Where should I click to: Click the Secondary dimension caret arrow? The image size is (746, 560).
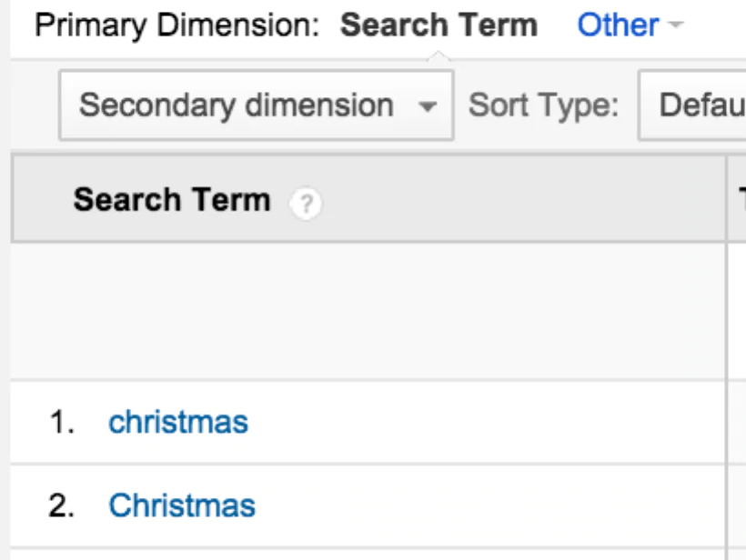pyautogui.click(x=427, y=107)
